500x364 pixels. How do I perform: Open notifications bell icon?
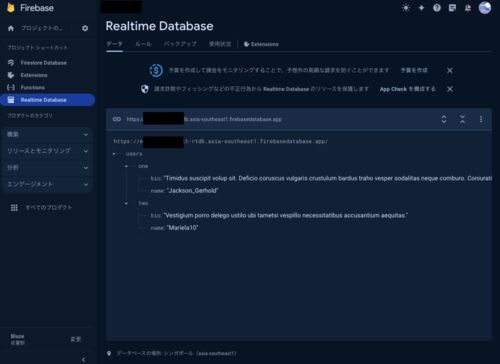tap(468, 8)
